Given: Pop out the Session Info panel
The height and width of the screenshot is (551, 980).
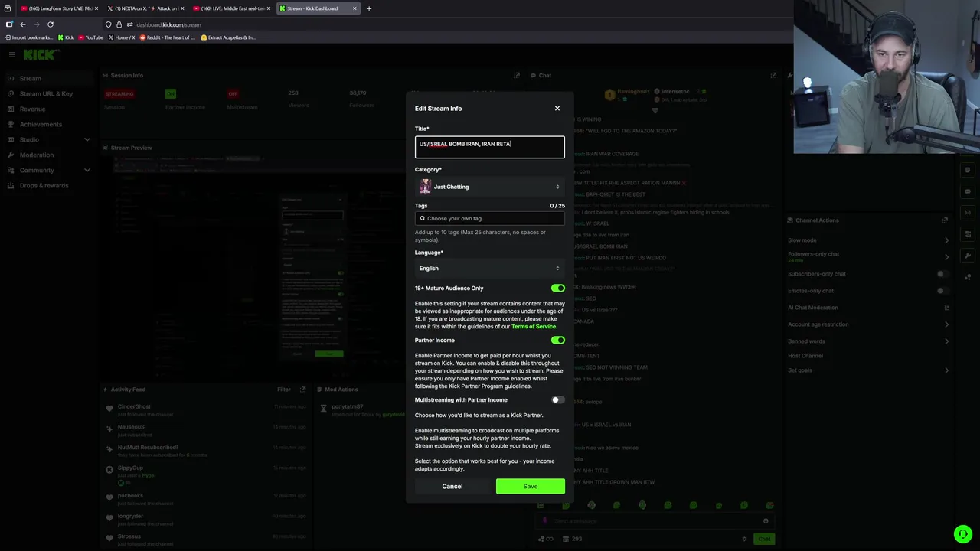Looking at the screenshot, I should [x=517, y=75].
